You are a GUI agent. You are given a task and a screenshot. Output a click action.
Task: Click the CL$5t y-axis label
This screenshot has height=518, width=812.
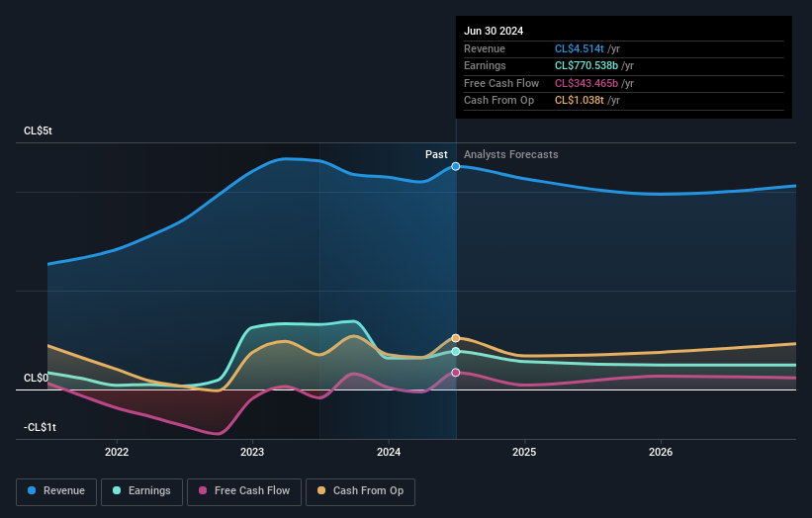pyautogui.click(x=38, y=130)
